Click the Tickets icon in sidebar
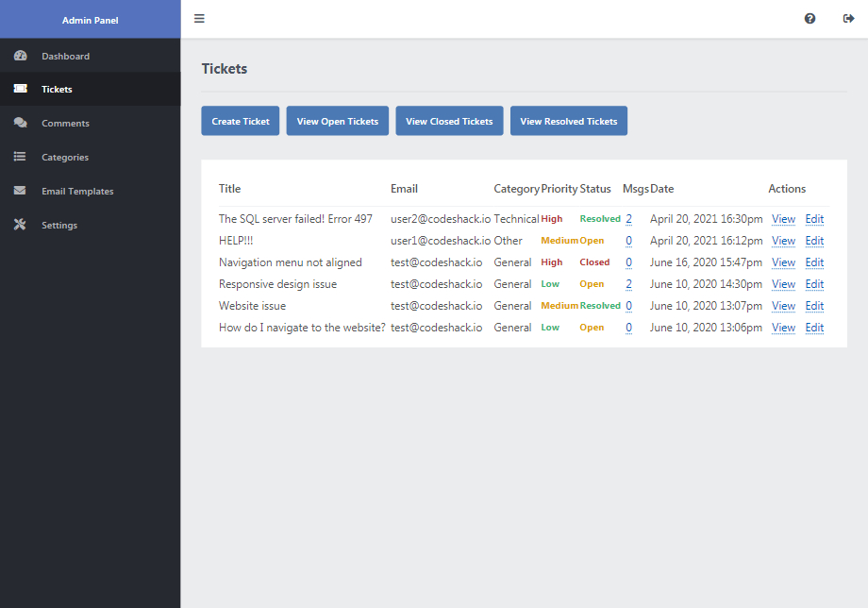The width and height of the screenshot is (868, 608). [21, 89]
